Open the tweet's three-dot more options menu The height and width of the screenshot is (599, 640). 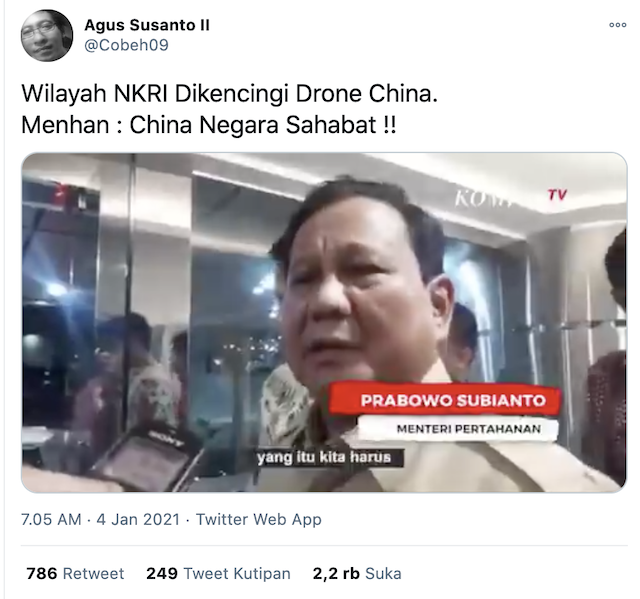[618, 25]
